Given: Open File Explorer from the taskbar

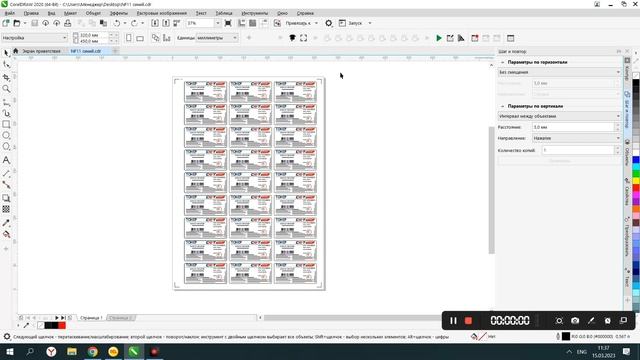Looking at the screenshot, I should click(x=72, y=351).
